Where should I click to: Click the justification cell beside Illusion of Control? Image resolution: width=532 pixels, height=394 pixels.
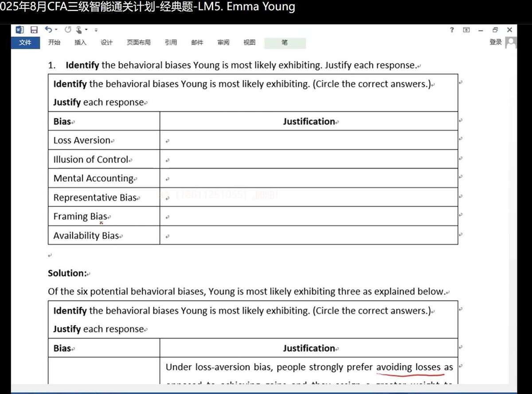pyautogui.click(x=309, y=159)
